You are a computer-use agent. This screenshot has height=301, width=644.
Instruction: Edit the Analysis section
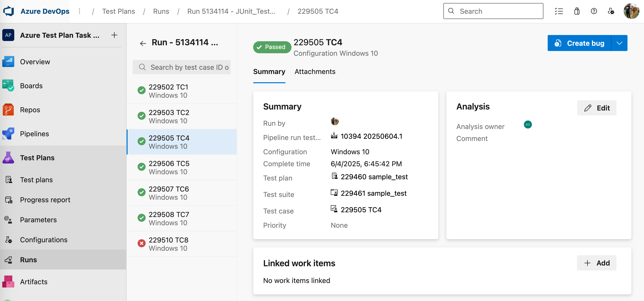(596, 108)
